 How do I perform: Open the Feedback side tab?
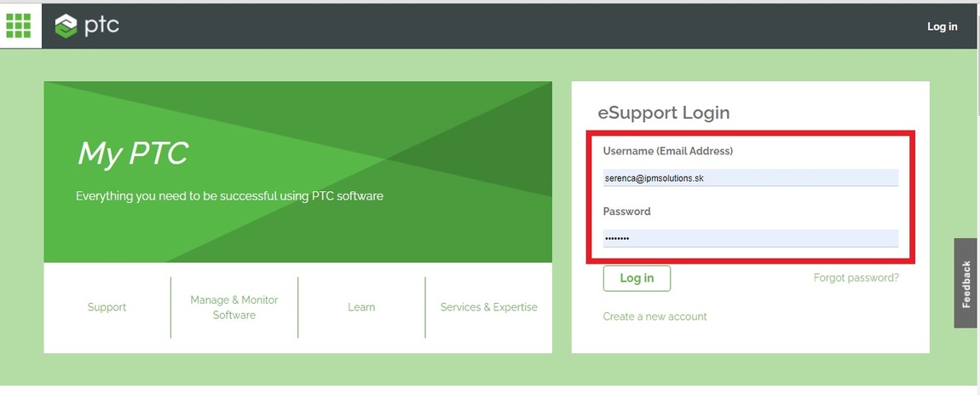966,283
